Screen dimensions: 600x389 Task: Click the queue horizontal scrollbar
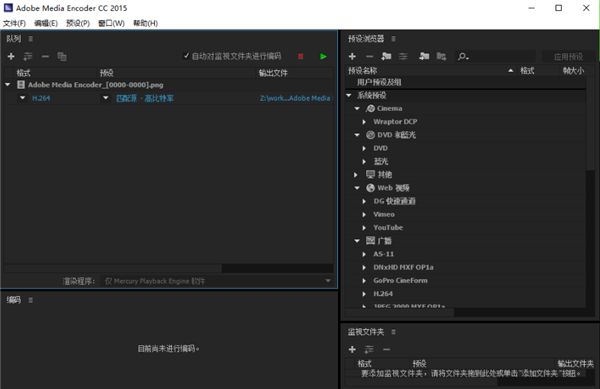click(x=113, y=268)
